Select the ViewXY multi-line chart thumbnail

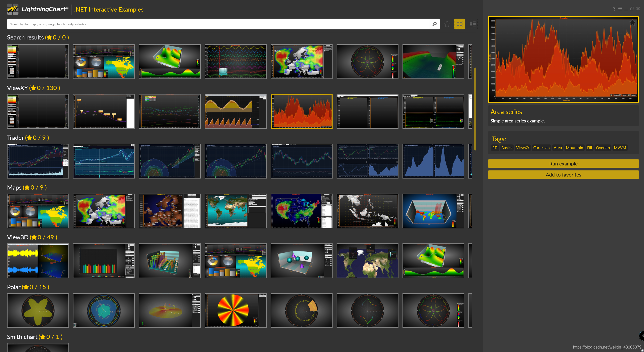(170, 111)
